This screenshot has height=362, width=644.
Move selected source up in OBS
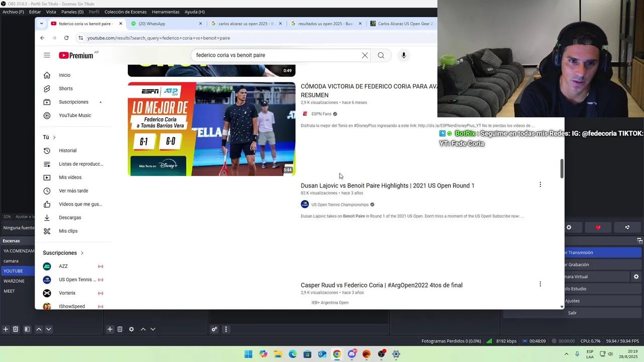(x=143, y=329)
